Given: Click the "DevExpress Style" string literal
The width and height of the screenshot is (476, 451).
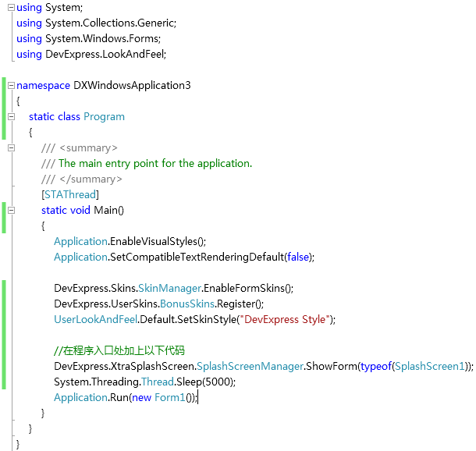Looking at the screenshot, I should [x=285, y=320].
